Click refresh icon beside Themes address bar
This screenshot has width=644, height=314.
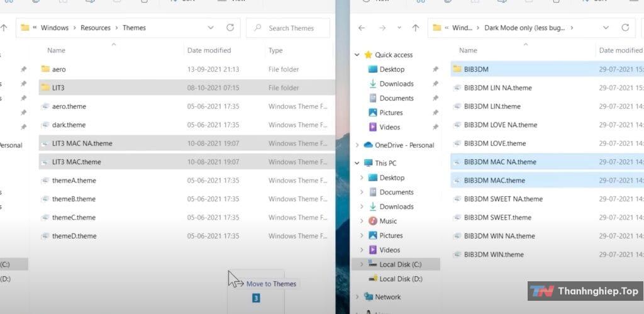point(230,28)
